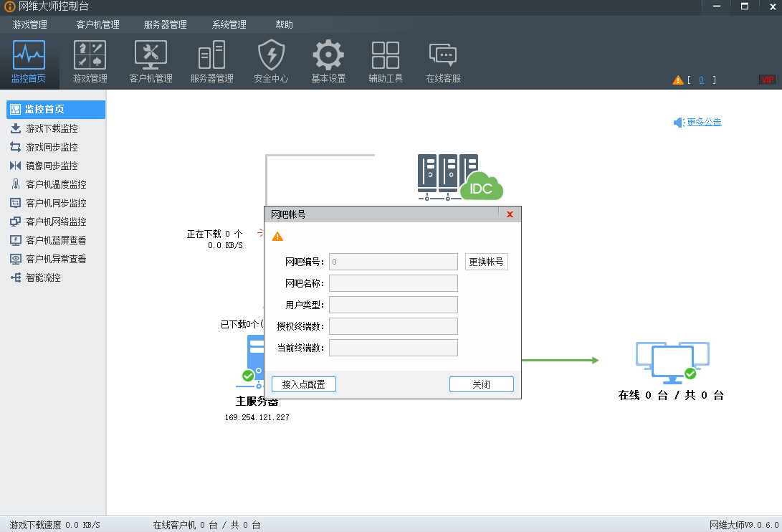
Task: Close the 网吧帐号 dialog with the red X
Action: [x=510, y=214]
